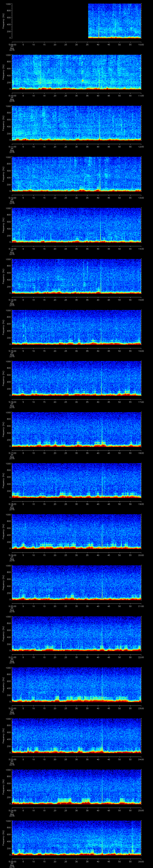Select the spectrogram starting at 5:19:00
153x868 pixels.
[x=76, y=531]
